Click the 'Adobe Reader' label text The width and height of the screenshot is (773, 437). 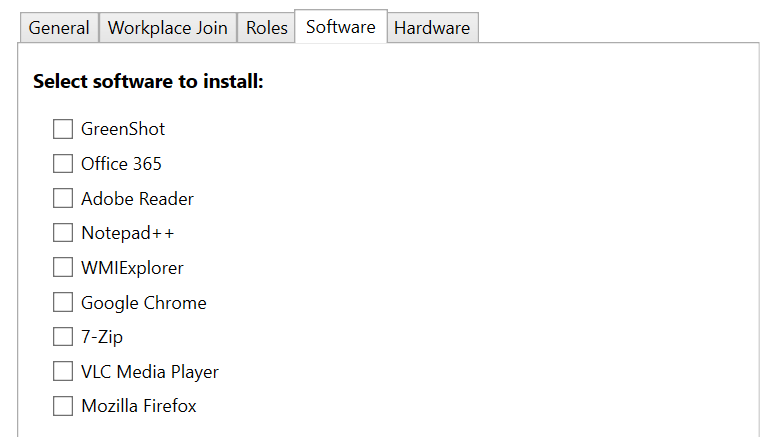[137, 199]
